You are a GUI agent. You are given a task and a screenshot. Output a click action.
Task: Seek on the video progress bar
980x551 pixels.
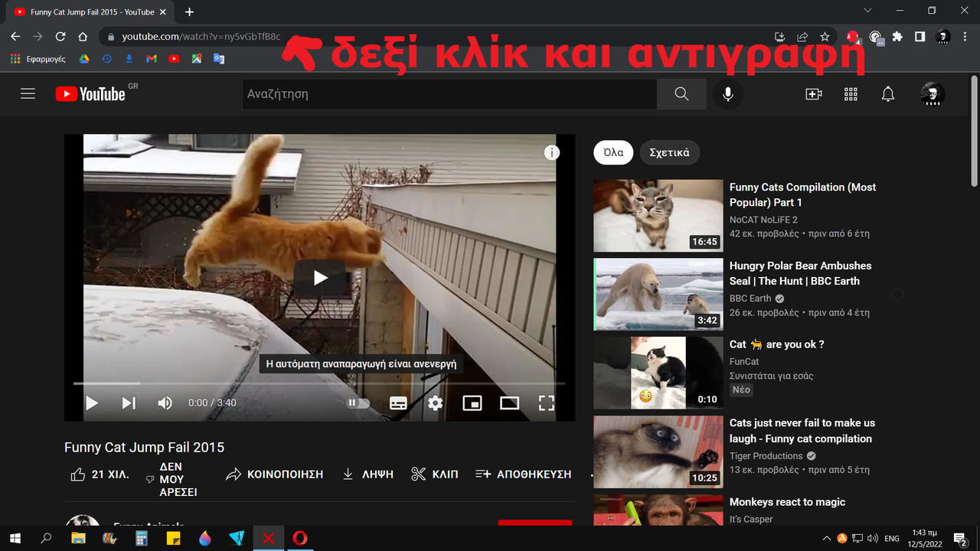pyautogui.click(x=319, y=383)
